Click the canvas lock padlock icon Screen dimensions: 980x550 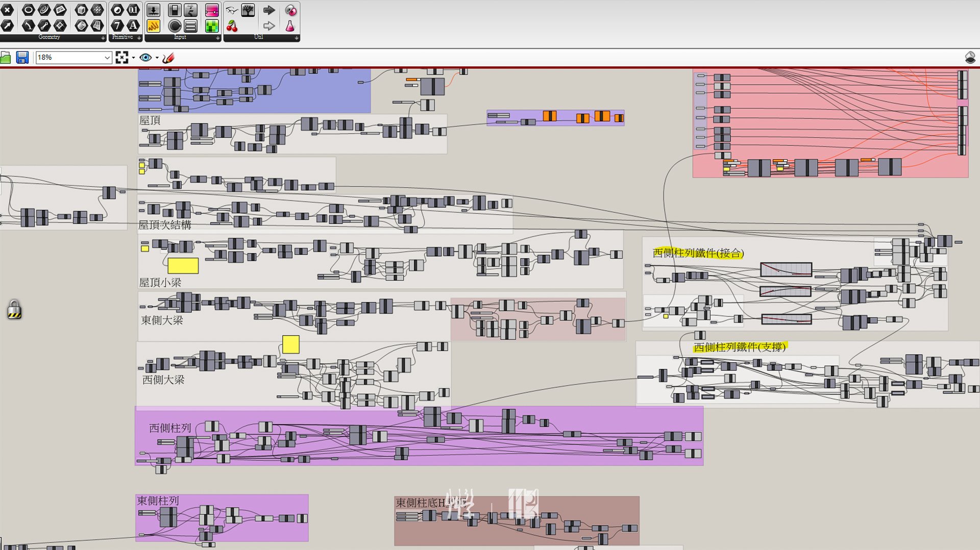(x=14, y=310)
